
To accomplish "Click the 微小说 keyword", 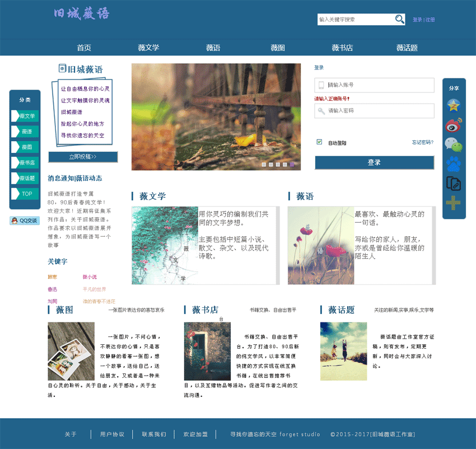I will [90, 277].
